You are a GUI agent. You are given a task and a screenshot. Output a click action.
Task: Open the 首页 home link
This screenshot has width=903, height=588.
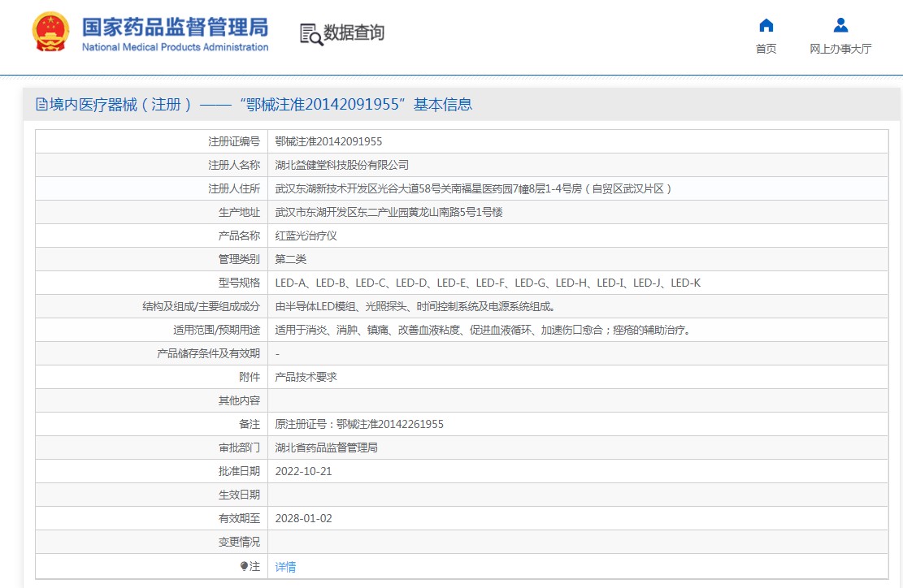point(766,49)
